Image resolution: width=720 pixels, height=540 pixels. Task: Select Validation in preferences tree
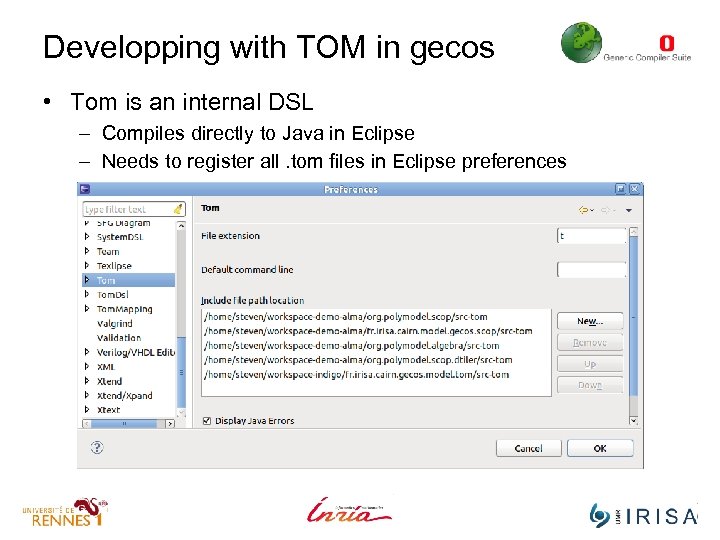coord(119,338)
